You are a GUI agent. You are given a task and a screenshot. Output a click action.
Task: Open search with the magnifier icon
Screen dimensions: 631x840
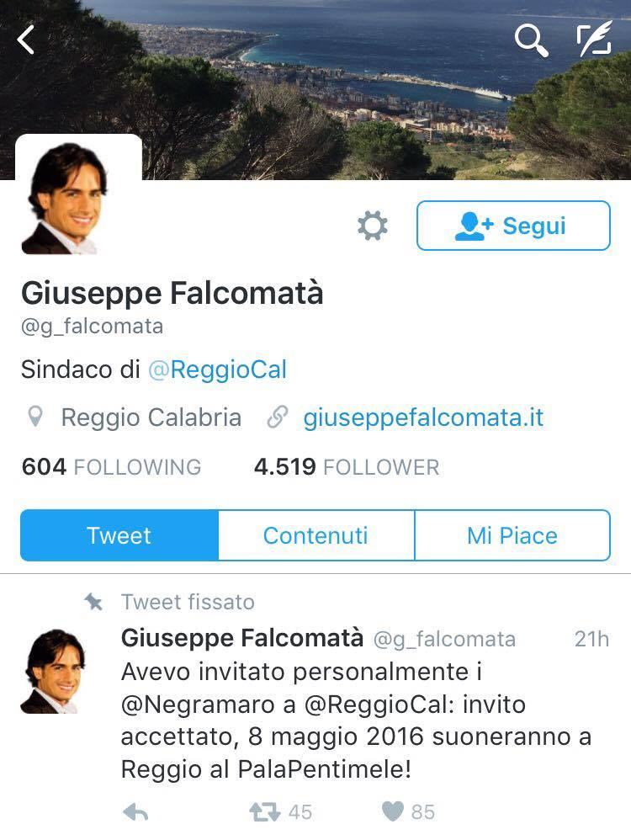(x=531, y=40)
